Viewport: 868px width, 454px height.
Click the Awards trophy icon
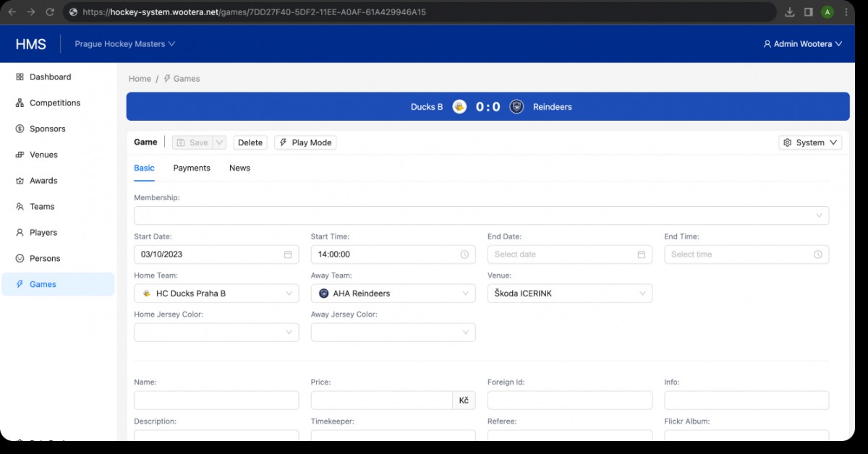click(x=20, y=181)
